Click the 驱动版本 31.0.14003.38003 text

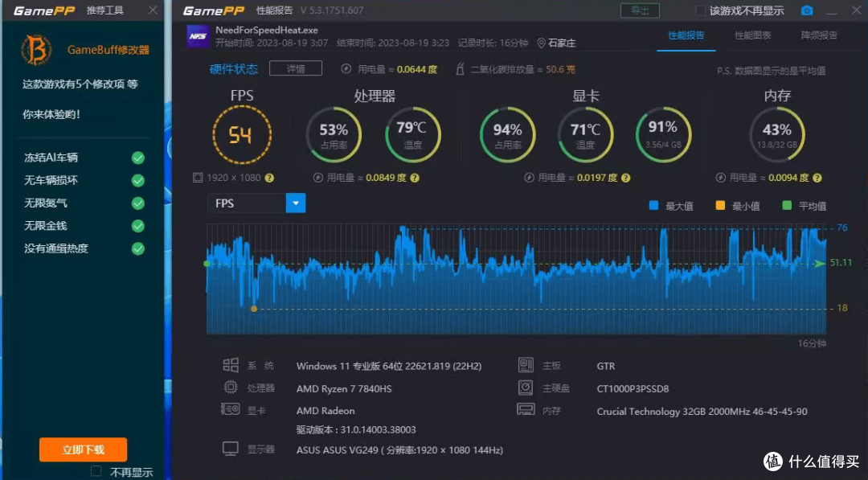pyautogui.click(x=356, y=429)
